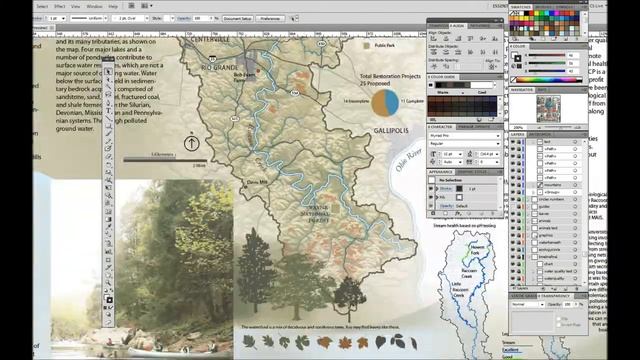Click Delete Selection trash icon in Layers panel
This screenshot has height=360, width=640.
click(x=577, y=289)
